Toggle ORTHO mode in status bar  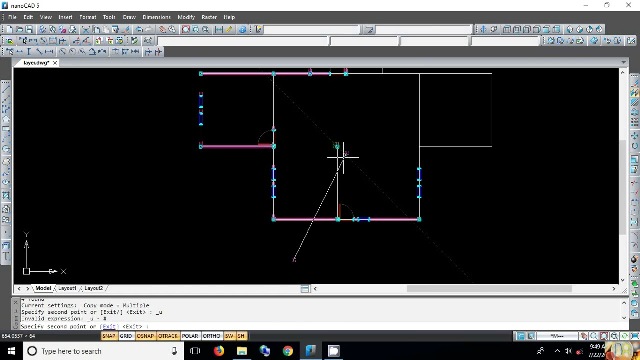(x=211, y=336)
